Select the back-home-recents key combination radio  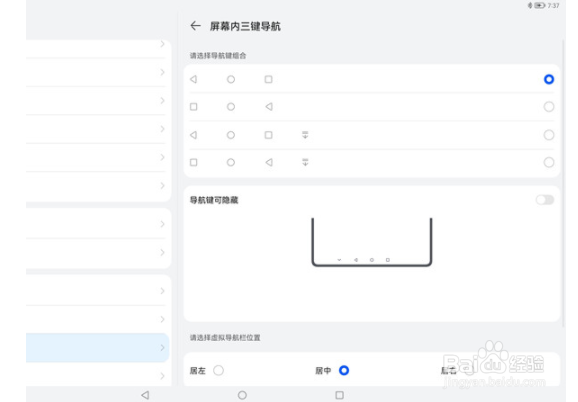549,79
